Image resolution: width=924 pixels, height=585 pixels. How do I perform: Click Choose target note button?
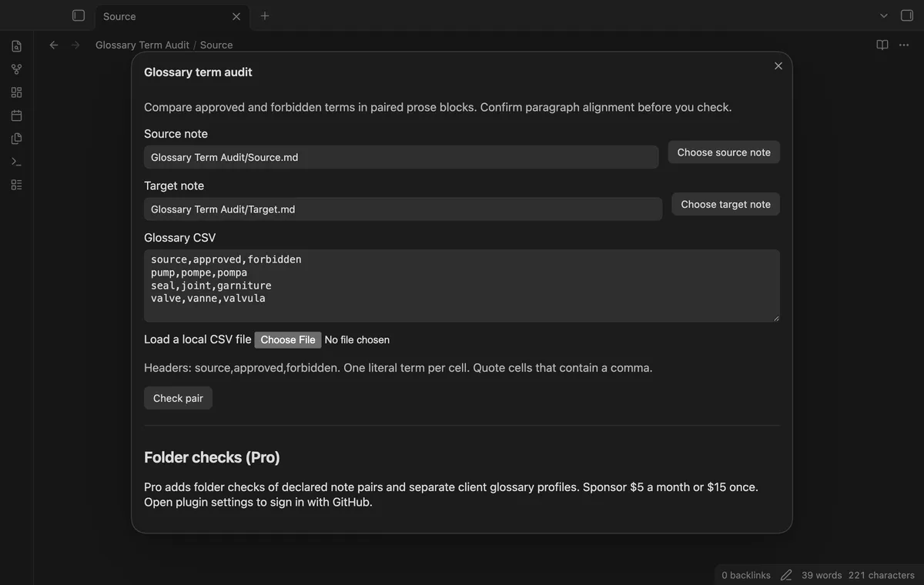726,204
